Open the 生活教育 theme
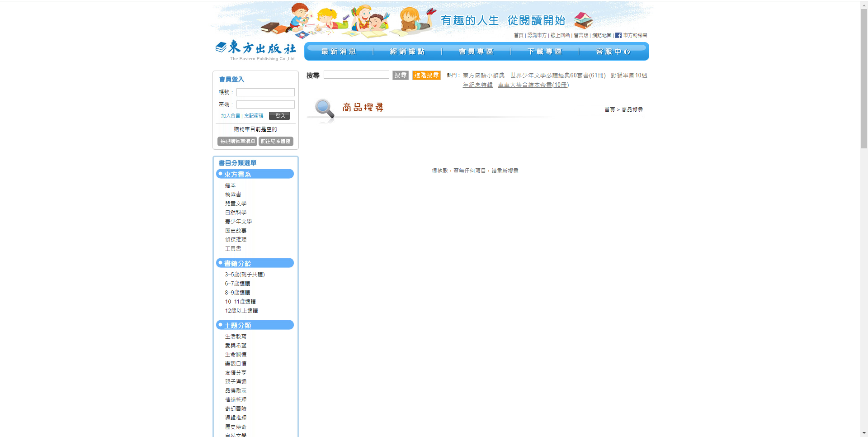Screen dimensions: 868x437 (x=236, y=337)
